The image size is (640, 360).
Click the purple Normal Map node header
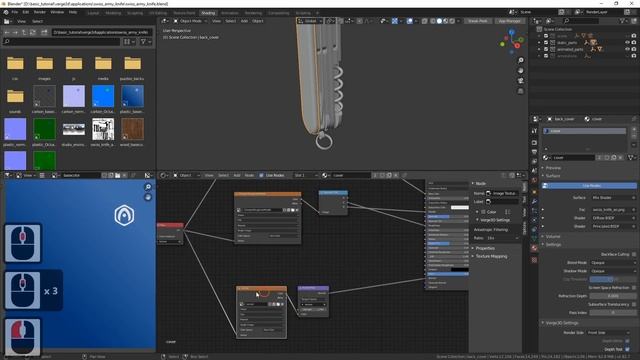[x=313, y=288]
